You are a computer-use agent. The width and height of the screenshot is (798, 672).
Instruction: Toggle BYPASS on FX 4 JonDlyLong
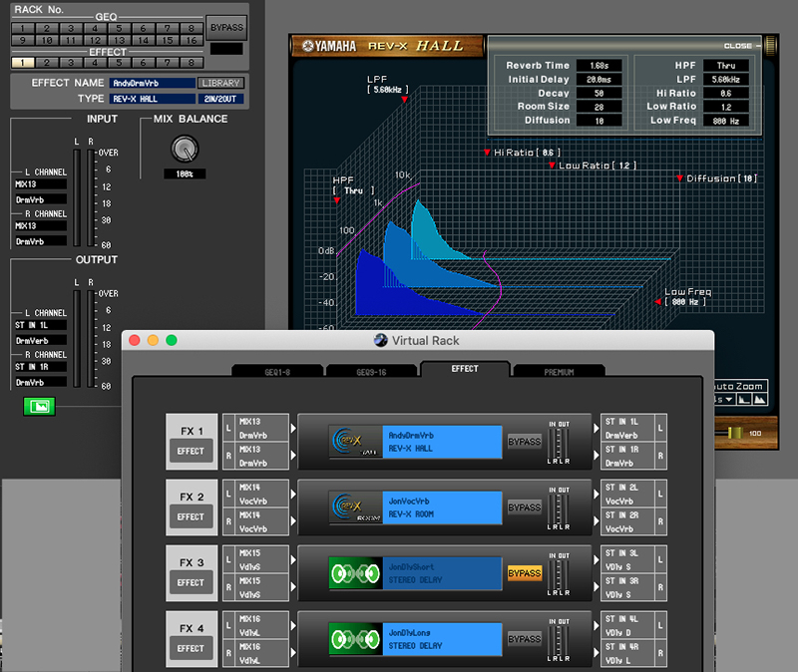click(525, 639)
